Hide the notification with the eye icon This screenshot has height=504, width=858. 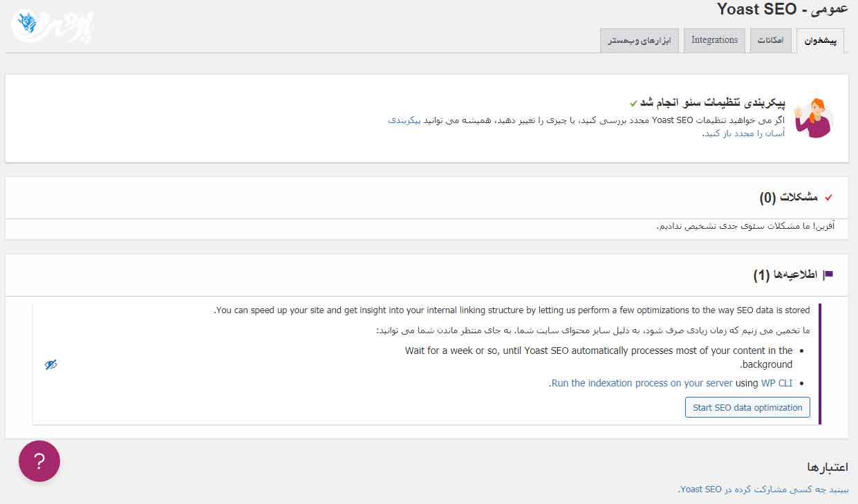point(50,364)
